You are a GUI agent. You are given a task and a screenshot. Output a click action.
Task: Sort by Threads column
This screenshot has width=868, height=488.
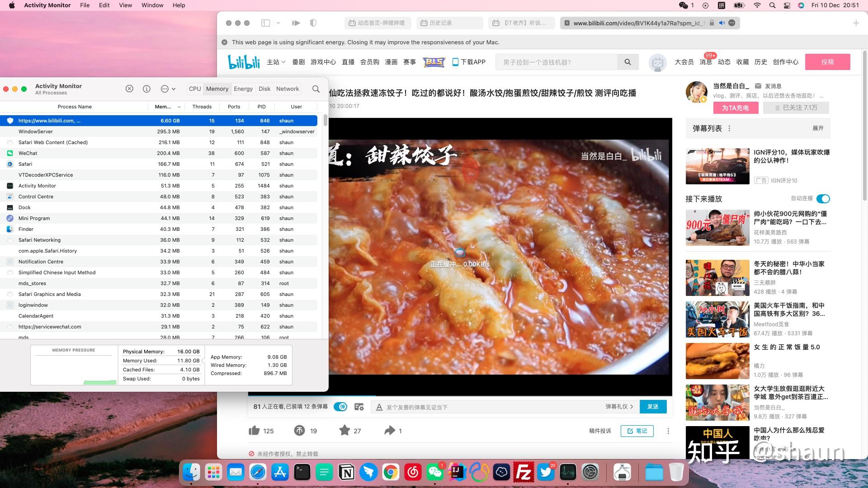pos(202,107)
